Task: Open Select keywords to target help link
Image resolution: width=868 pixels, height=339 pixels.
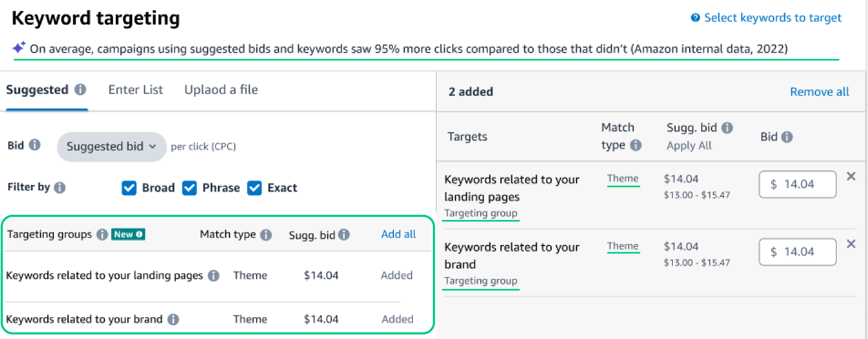Action: (772, 18)
